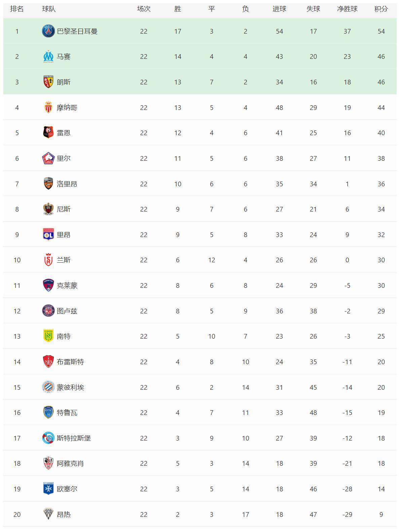Open the 巴黎圣日耳曼 team name link
Screen dimensions: 400x532
tap(77, 31)
